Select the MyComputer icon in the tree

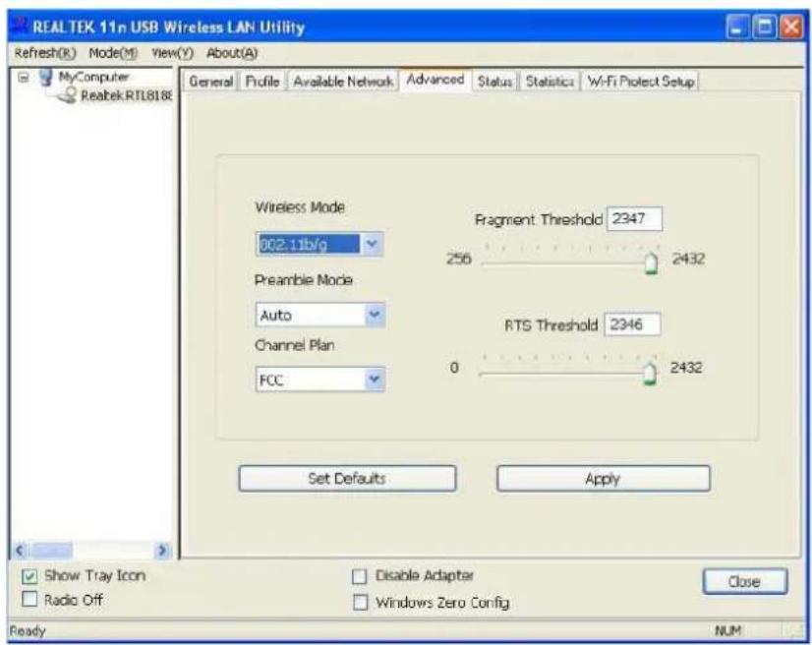click(46, 78)
